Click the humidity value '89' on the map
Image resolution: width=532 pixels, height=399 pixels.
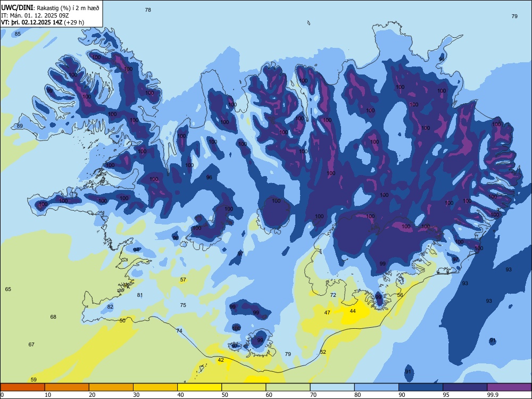[x=20, y=126]
